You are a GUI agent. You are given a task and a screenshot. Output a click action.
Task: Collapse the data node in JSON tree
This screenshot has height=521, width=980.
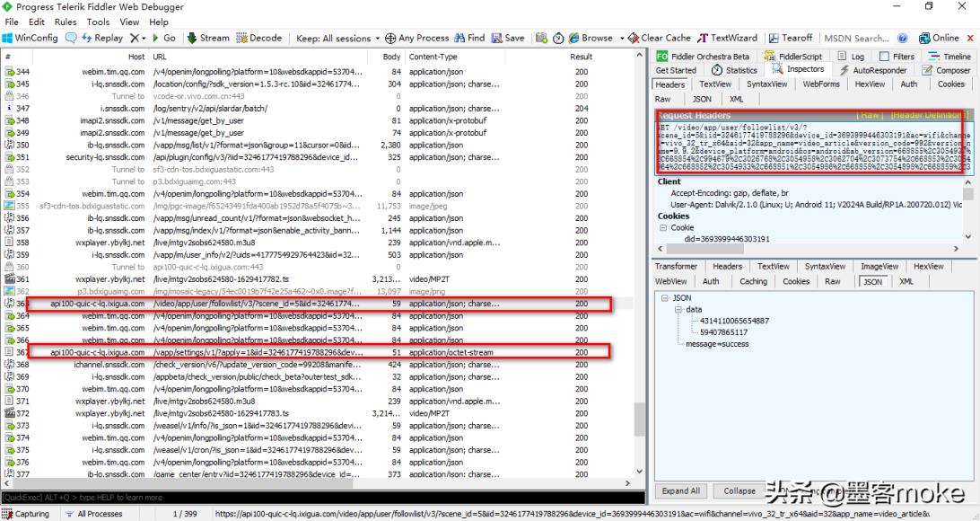tap(679, 309)
